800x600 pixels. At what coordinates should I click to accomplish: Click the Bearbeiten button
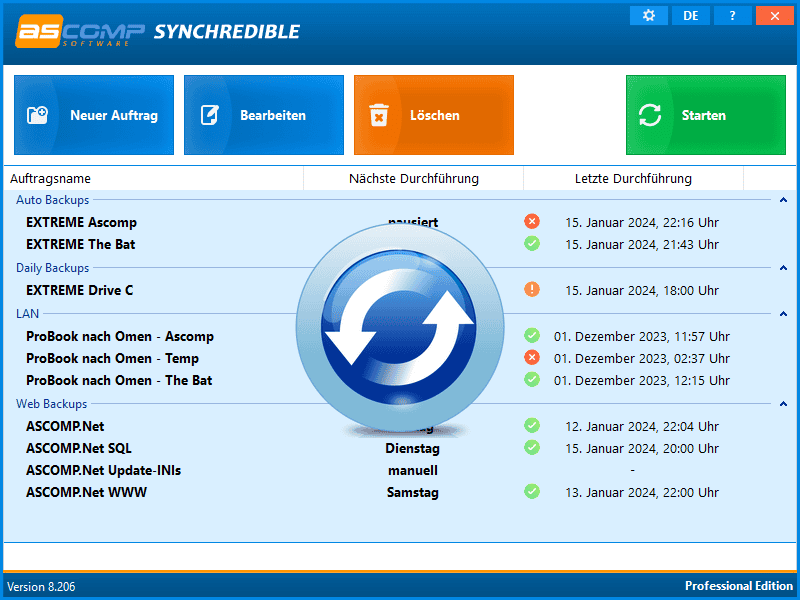point(264,115)
